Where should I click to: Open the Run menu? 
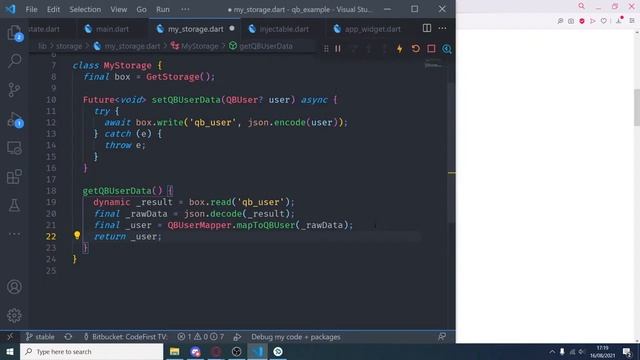click(162, 9)
